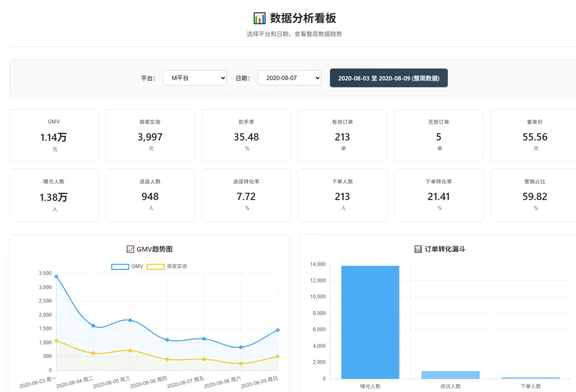Select the 下单人数 card showing 213 人
Viewport: 576px width, 392px height.
click(343, 195)
